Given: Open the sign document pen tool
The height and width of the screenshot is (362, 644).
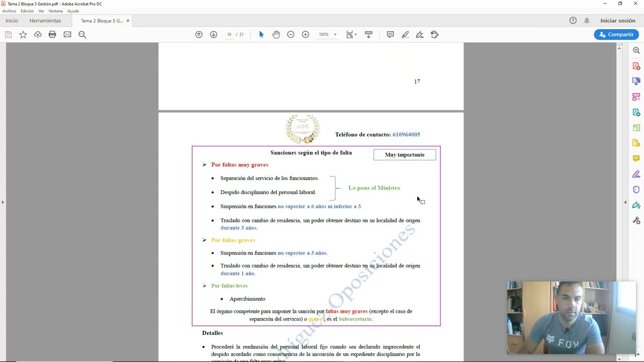Looking at the screenshot, I should 420,35.
